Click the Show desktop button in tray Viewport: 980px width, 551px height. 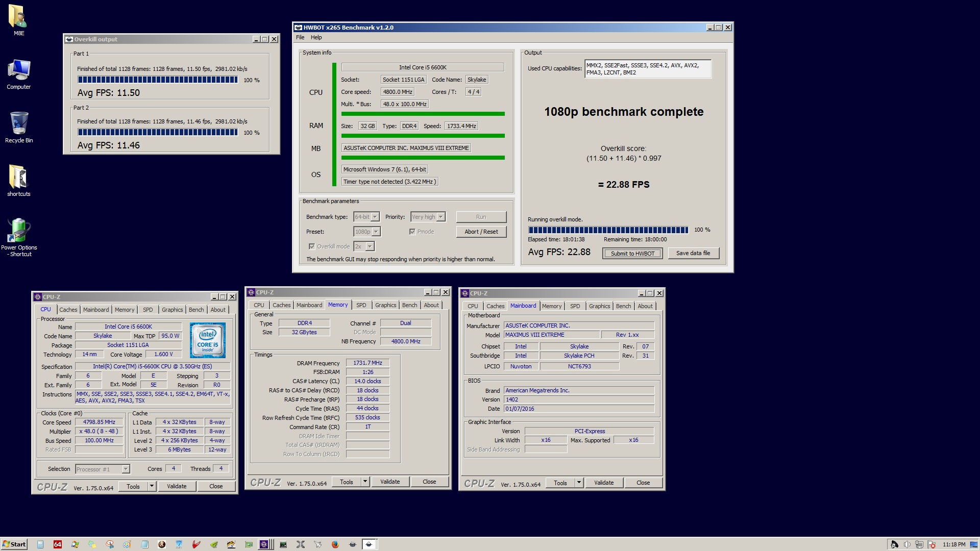[x=974, y=544]
